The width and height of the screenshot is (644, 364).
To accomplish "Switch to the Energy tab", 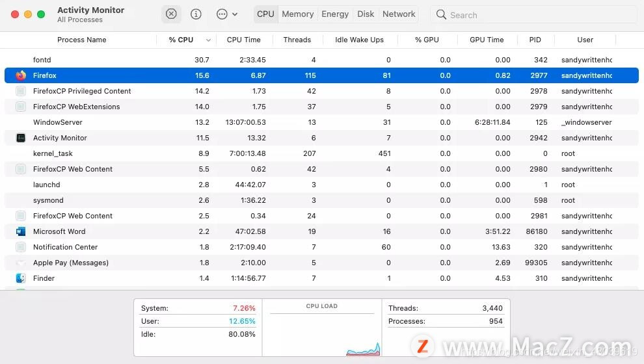I will click(335, 14).
